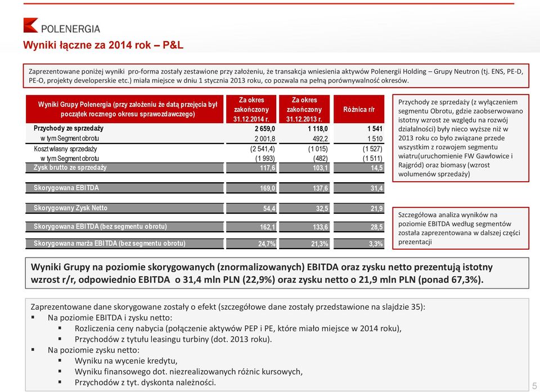This screenshot has width=540, height=392.
Task: Click column header 'Za okres zakończony 31.12.2014 r.'
Action: tap(251, 109)
